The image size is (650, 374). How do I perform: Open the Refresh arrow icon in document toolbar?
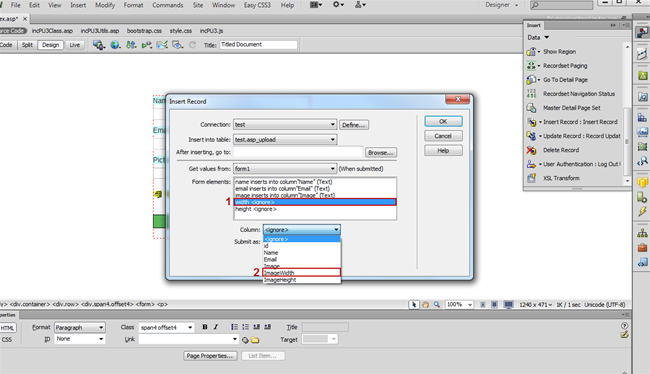pos(192,45)
